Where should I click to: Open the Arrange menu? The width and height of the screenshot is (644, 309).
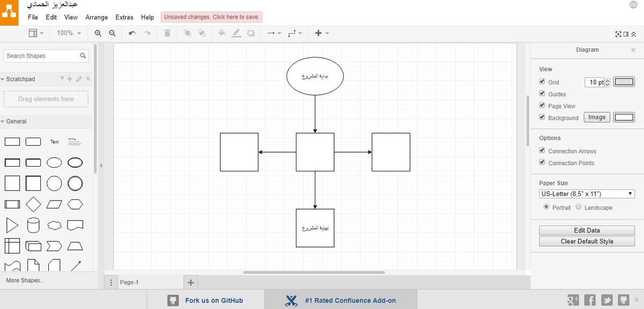[97, 17]
